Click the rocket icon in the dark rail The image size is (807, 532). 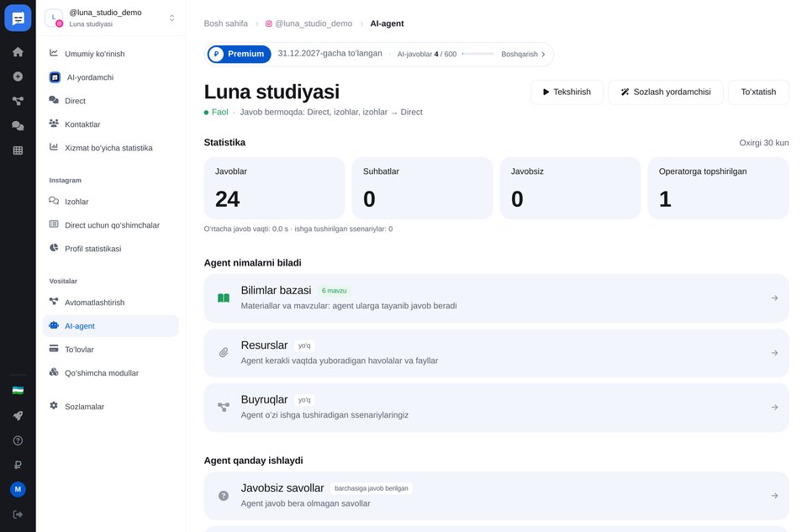(18, 416)
